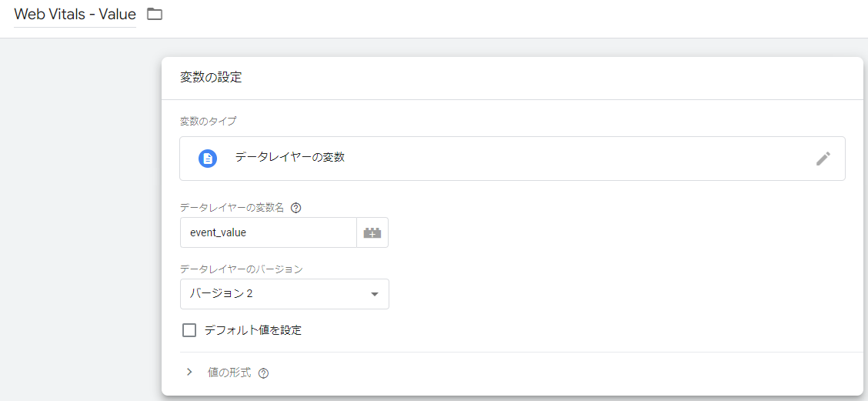Expand the 値の形式 chevron
This screenshot has width=868, height=401.
point(189,373)
